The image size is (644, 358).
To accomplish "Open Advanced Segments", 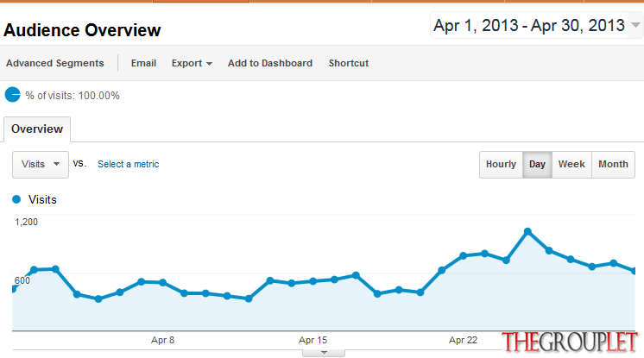I will [54, 63].
